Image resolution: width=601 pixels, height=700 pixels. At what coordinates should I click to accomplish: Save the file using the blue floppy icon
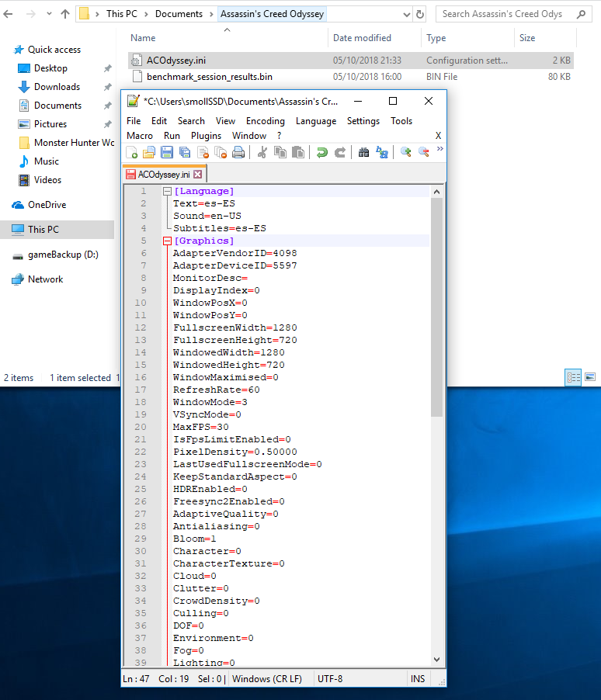(167, 153)
